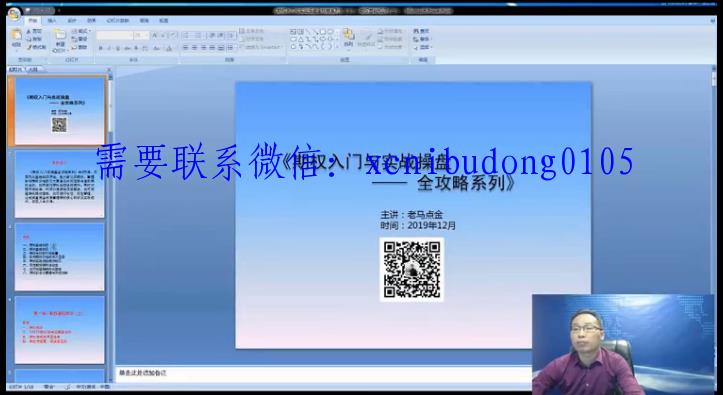Click the change case (Aa) icon

pyautogui.click(x=157, y=48)
